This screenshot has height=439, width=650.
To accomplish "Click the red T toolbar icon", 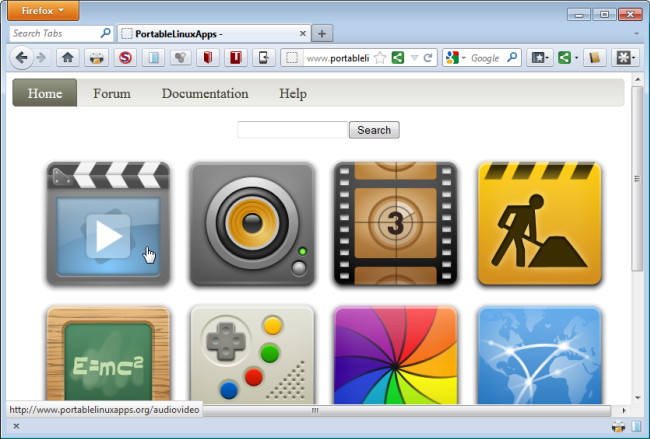I will click(236, 58).
